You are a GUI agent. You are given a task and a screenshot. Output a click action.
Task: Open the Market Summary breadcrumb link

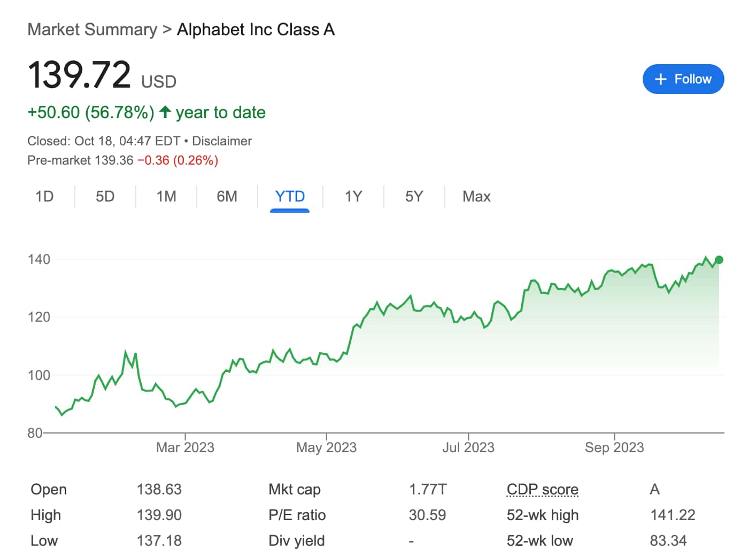click(92, 29)
